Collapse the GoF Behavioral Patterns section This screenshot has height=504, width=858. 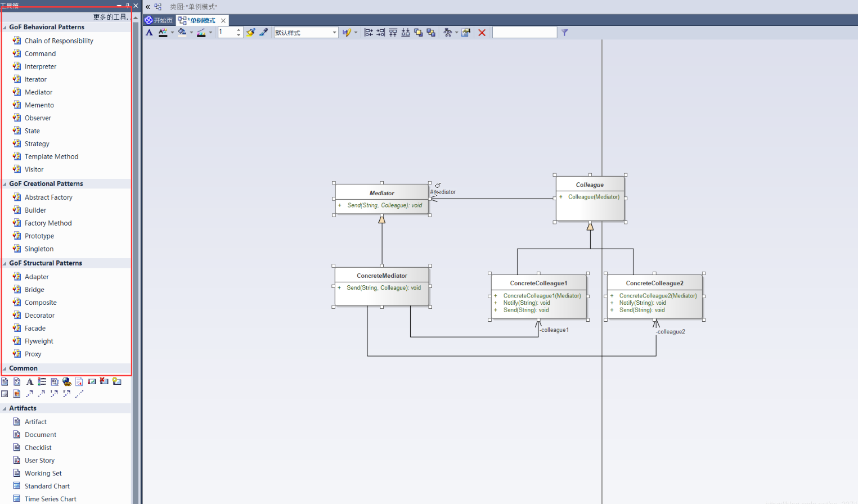click(5, 27)
